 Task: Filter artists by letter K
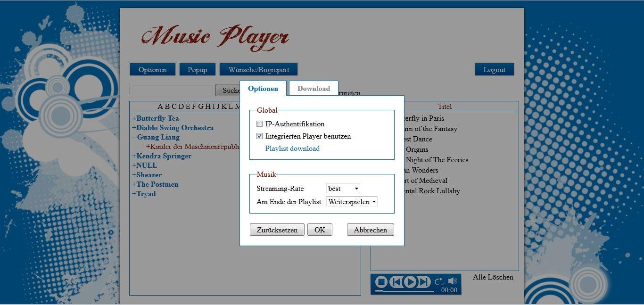pyautogui.click(x=224, y=107)
